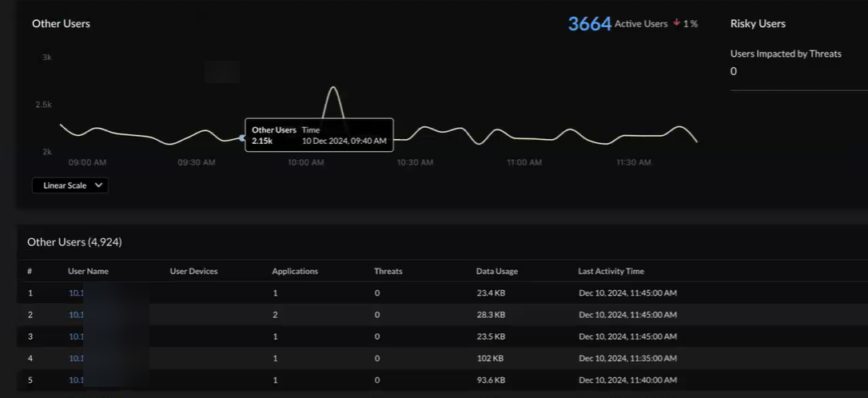Click the red down-arrow trend icon
The height and width of the screenshot is (398, 868).
coord(676,23)
